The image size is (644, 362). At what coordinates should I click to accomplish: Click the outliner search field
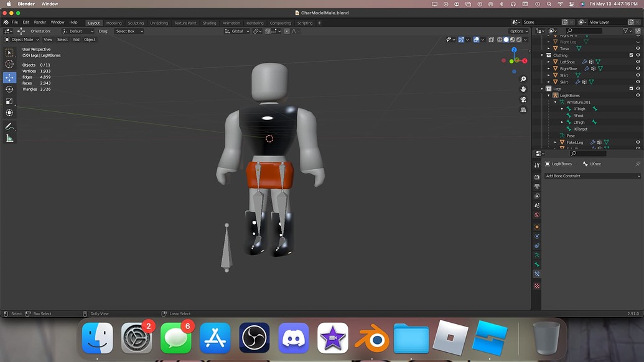[x=585, y=30]
